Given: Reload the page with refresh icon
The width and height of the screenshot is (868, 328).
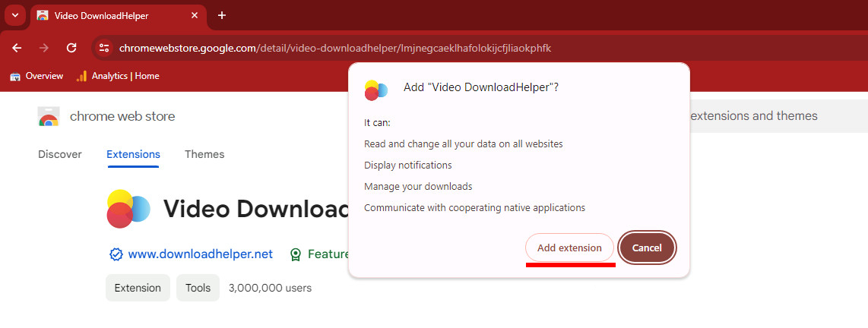Looking at the screenshot, I should 71,48.
